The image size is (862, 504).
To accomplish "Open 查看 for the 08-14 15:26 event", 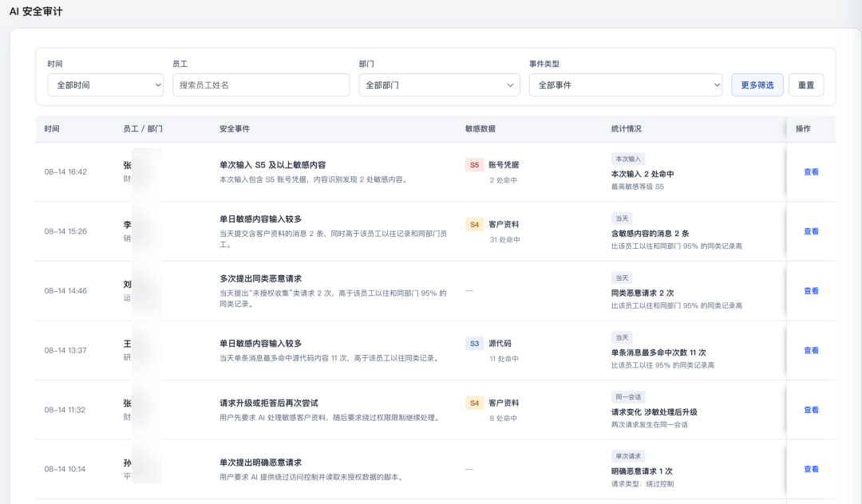I will (x=811, y=231).
